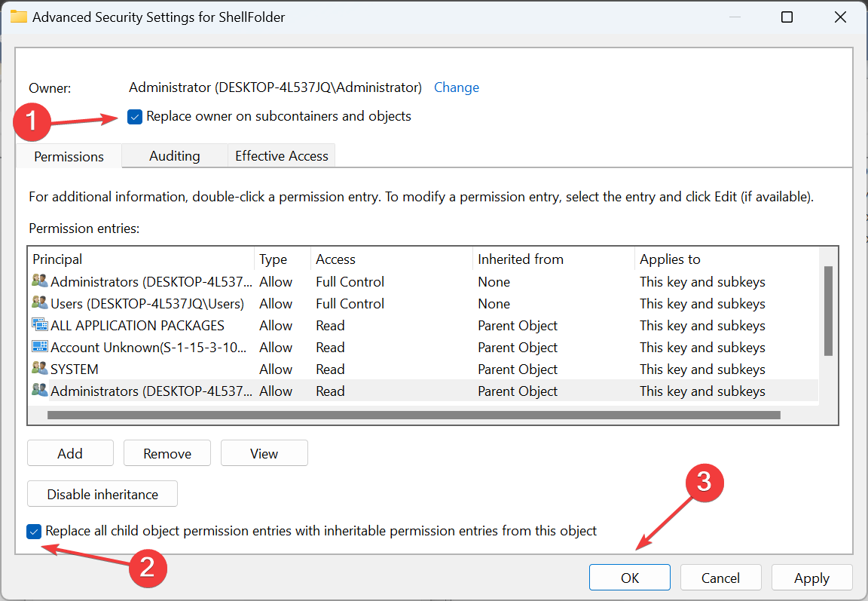
Task: Switch to the Auditing tab
Action: 174,156
